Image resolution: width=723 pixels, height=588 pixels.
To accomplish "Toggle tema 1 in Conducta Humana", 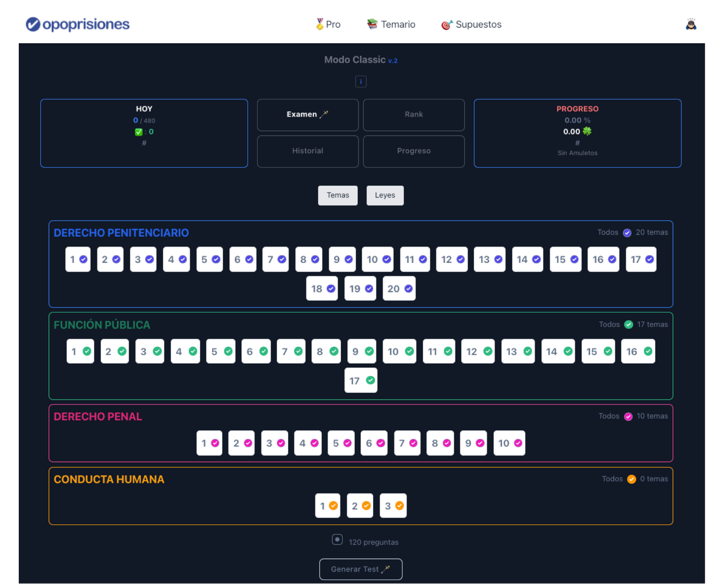I will (x=327, y=506).
